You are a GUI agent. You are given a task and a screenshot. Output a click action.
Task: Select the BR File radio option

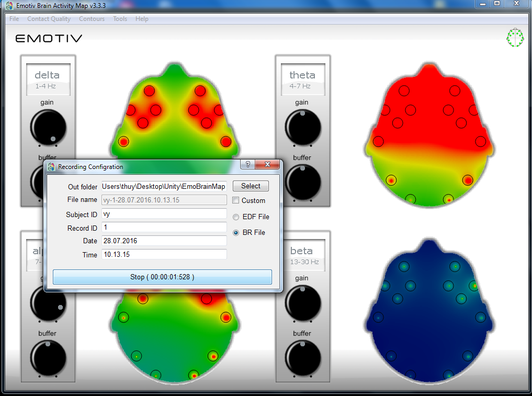pos(236,232)
